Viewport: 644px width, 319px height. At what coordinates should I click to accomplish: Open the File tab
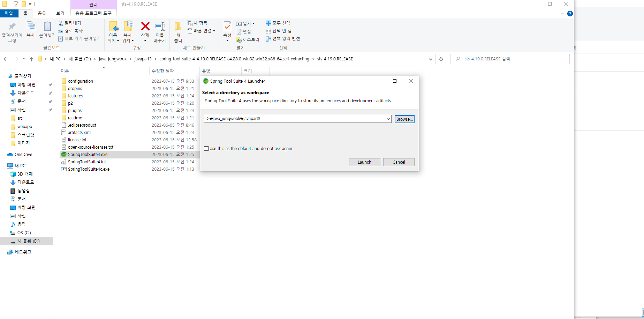click(9, 13)
